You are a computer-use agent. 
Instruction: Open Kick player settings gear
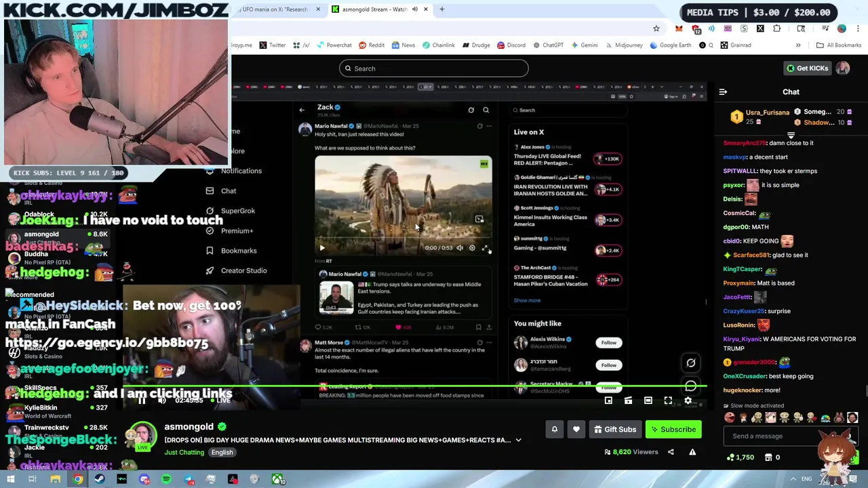click(x=688, y=401)
